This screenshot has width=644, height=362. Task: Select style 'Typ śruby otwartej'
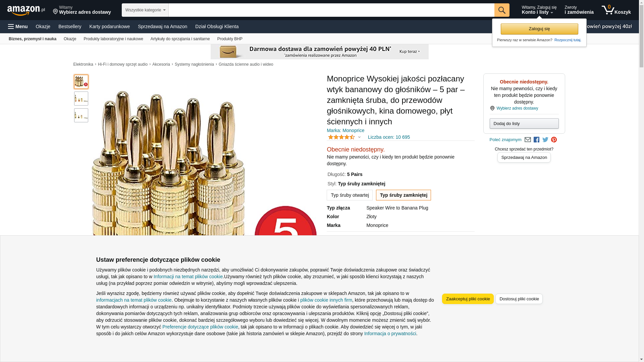coord(350,195)
